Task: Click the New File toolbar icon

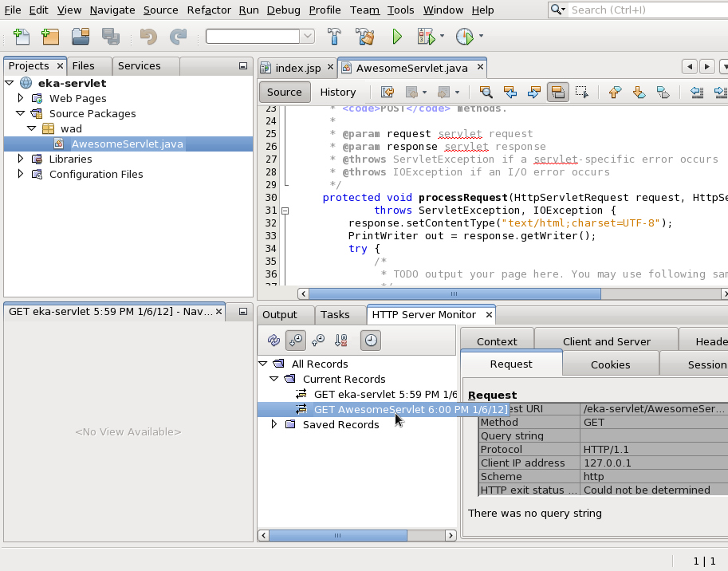Action: tap(21, 36)
